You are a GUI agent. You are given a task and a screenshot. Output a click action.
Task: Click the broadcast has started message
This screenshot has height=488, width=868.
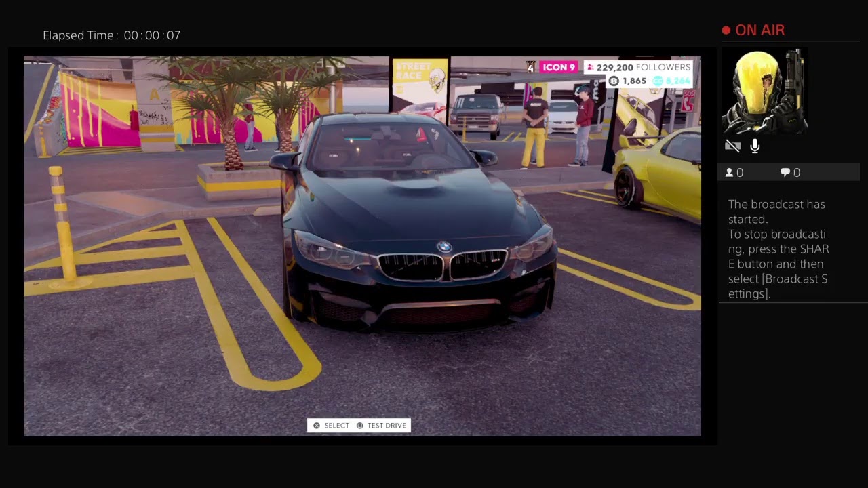coord(778,249)
